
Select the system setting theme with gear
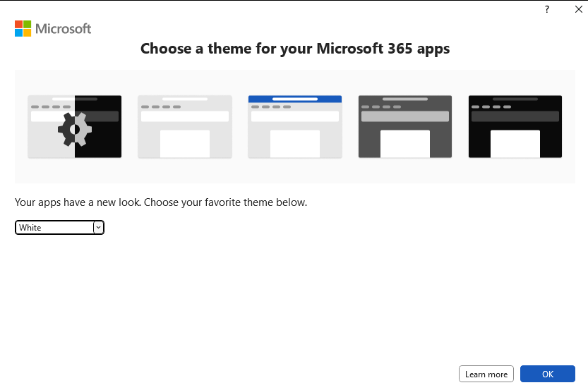pyautogui.click(x=75, y=127)
